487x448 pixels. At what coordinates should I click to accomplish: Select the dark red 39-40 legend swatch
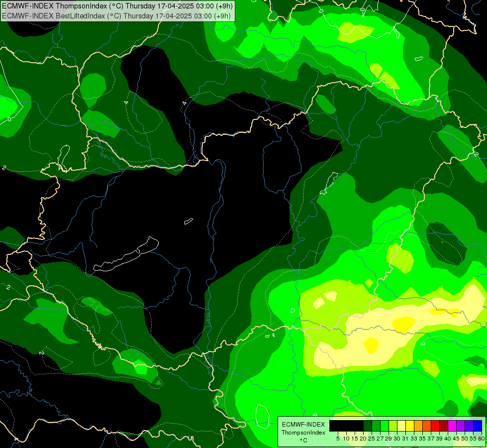pos(444,426)
